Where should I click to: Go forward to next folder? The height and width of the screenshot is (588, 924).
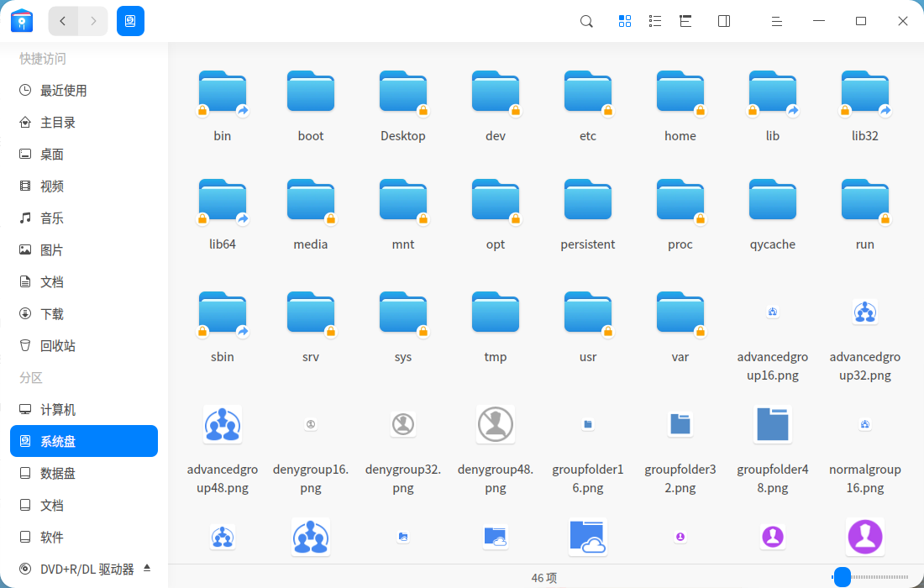point(93,21)
